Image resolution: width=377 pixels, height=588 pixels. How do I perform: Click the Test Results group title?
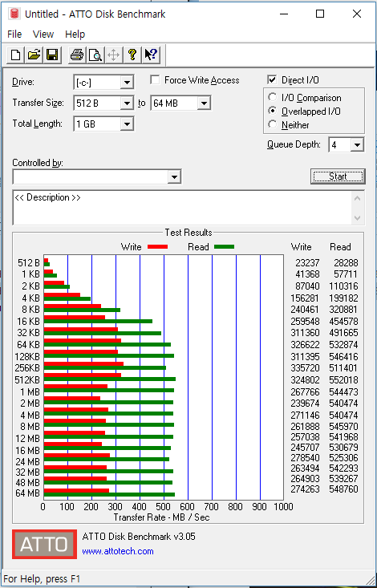point(188,233)
